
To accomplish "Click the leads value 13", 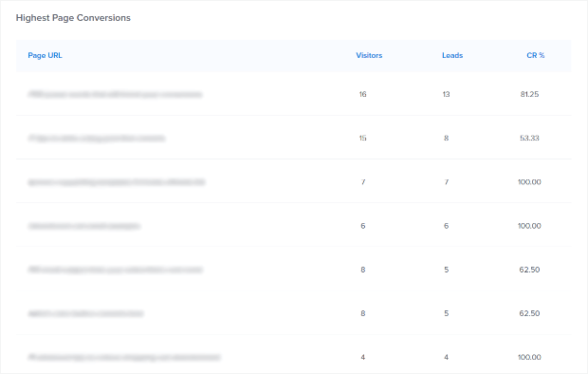I will tap(446, 94).
